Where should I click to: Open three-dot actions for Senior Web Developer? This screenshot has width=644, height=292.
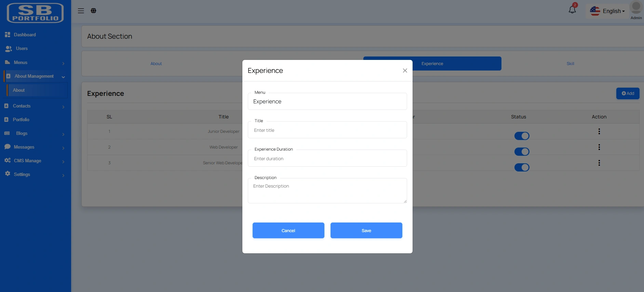599,163
